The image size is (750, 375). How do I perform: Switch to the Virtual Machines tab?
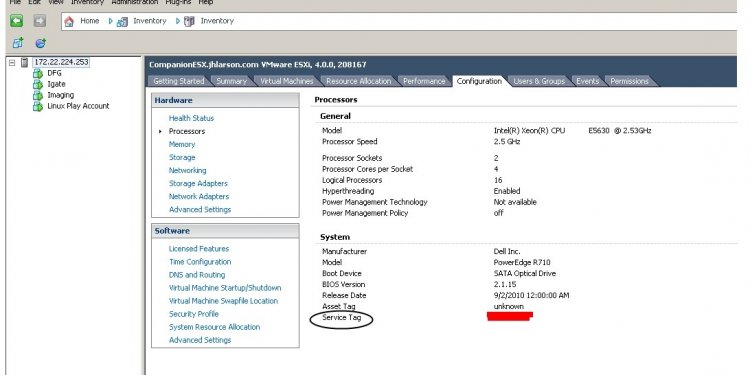pos(287,81)
